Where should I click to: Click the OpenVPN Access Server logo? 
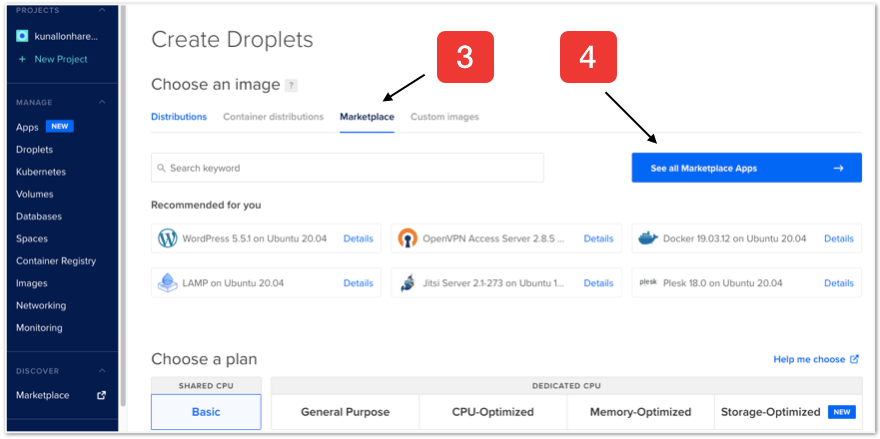pos(408,239)
